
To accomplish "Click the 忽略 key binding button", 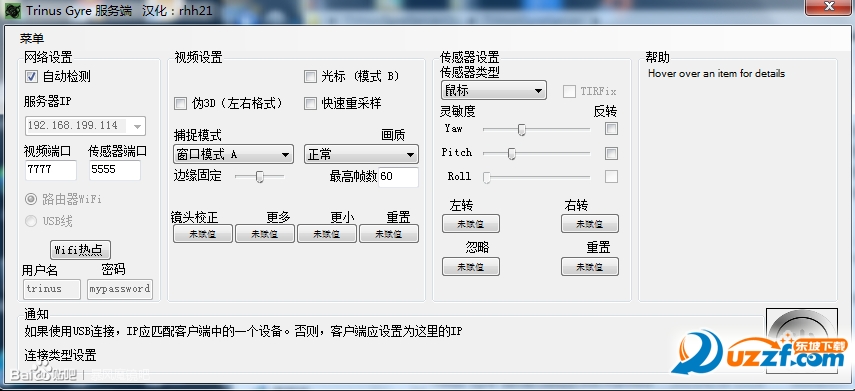I will (x=471, y=267).
